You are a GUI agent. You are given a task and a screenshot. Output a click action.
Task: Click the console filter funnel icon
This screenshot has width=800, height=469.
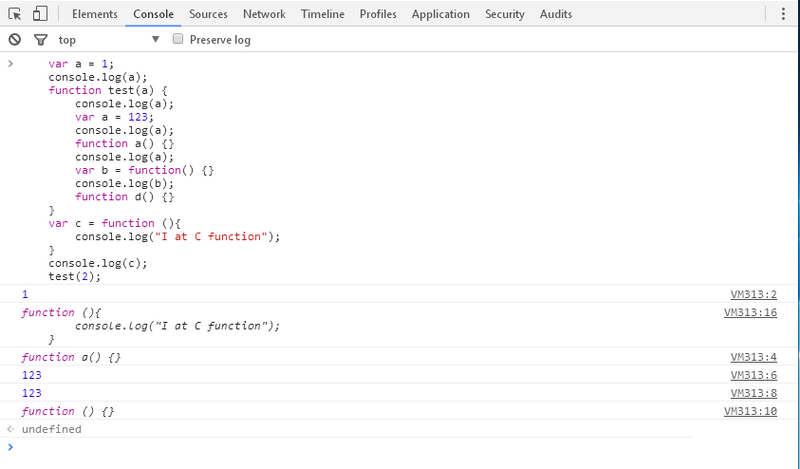[40, 40]
